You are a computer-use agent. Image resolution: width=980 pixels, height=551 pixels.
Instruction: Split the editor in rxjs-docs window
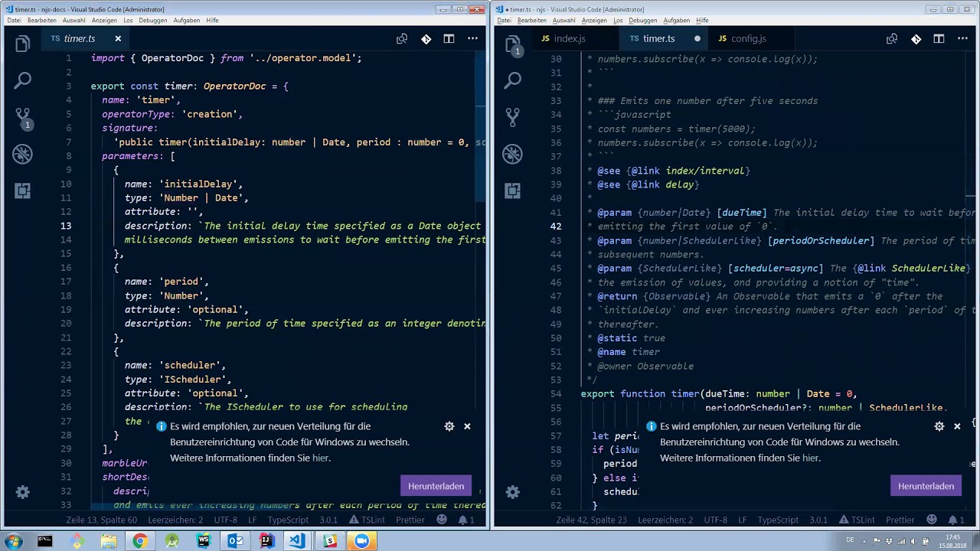coord(449,38)
